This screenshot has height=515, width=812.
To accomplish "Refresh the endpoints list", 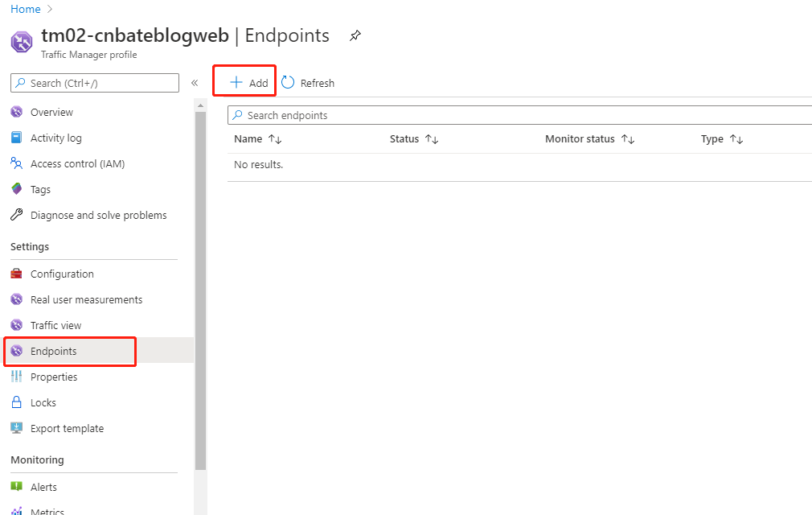I will pos(308,83).
